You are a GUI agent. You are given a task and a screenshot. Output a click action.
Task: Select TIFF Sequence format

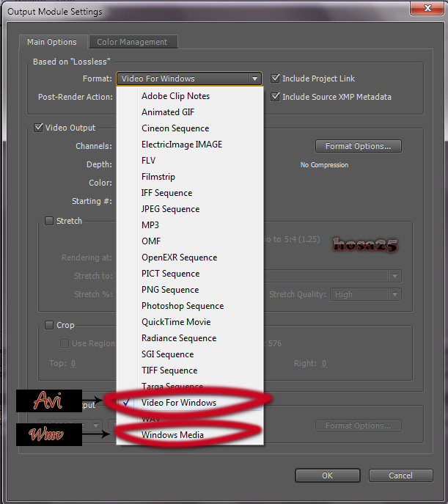190,370
